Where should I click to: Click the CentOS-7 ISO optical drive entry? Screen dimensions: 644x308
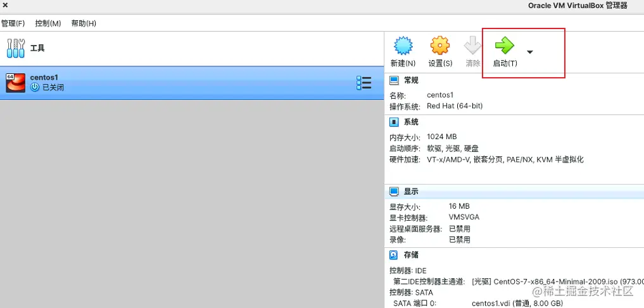point(558,281)
